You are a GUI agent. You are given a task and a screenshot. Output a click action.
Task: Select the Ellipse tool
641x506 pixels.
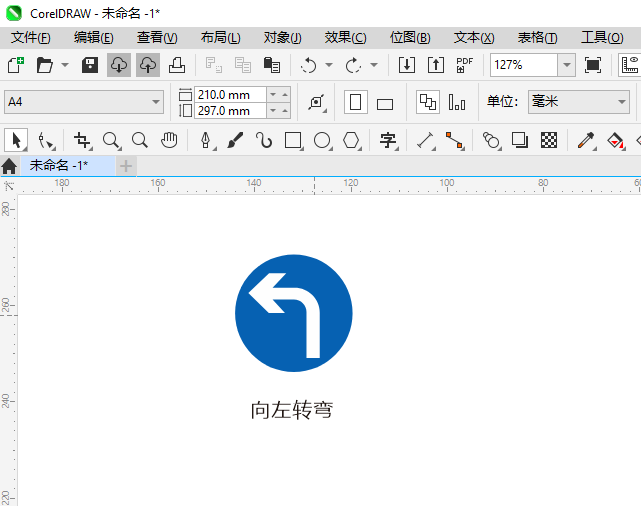(x=322, y=141)
